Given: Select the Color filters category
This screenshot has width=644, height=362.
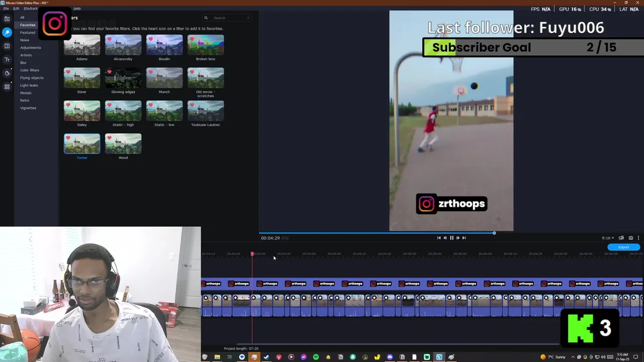Looking at the screenshot, I should point(30,70).
